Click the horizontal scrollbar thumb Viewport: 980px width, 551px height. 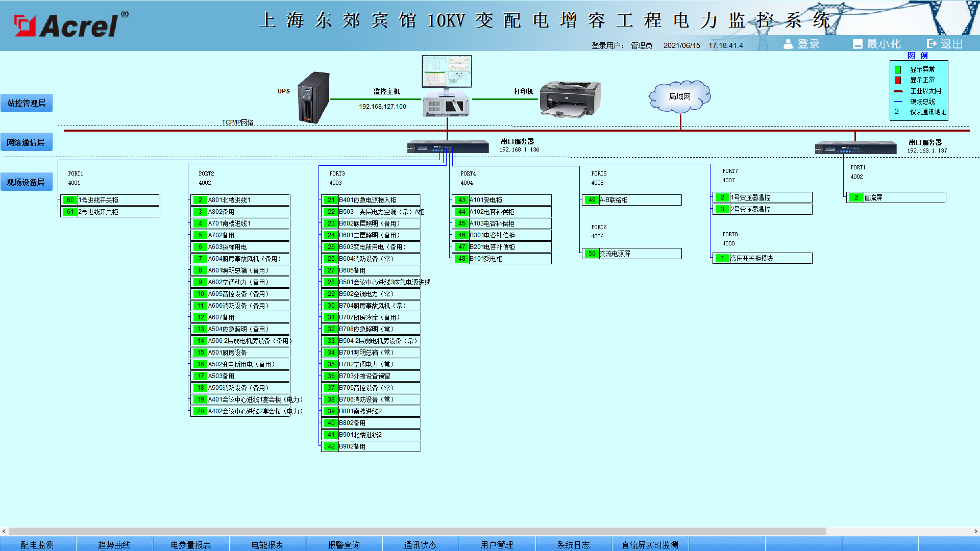418,531
